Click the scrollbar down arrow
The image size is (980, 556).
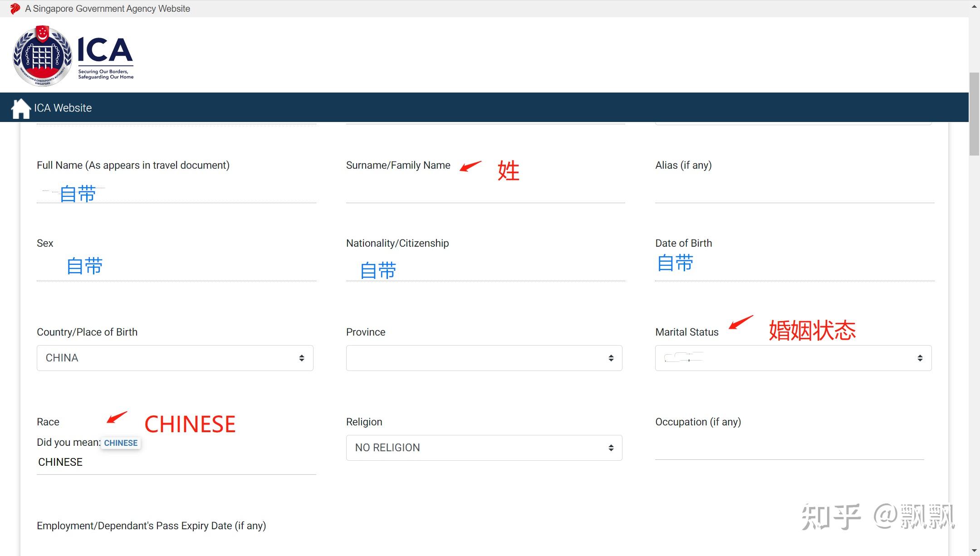(974, 550)
